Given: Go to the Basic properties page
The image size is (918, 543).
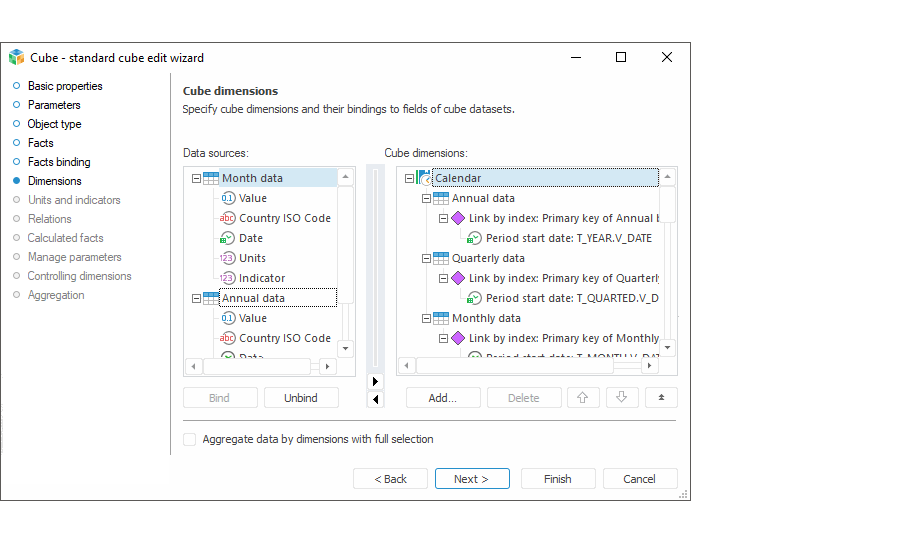Looking at the screenshot, I should coord(65,86).
